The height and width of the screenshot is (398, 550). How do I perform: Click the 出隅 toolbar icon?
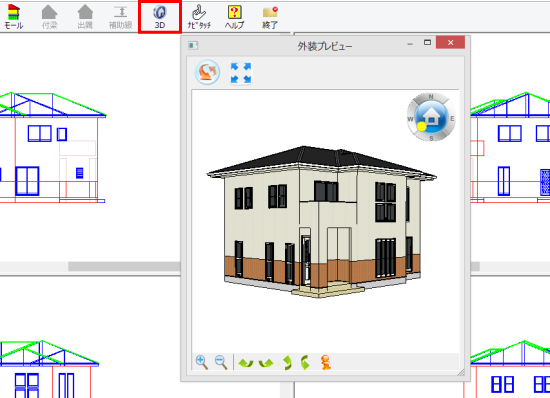click(x=85, y=17)
